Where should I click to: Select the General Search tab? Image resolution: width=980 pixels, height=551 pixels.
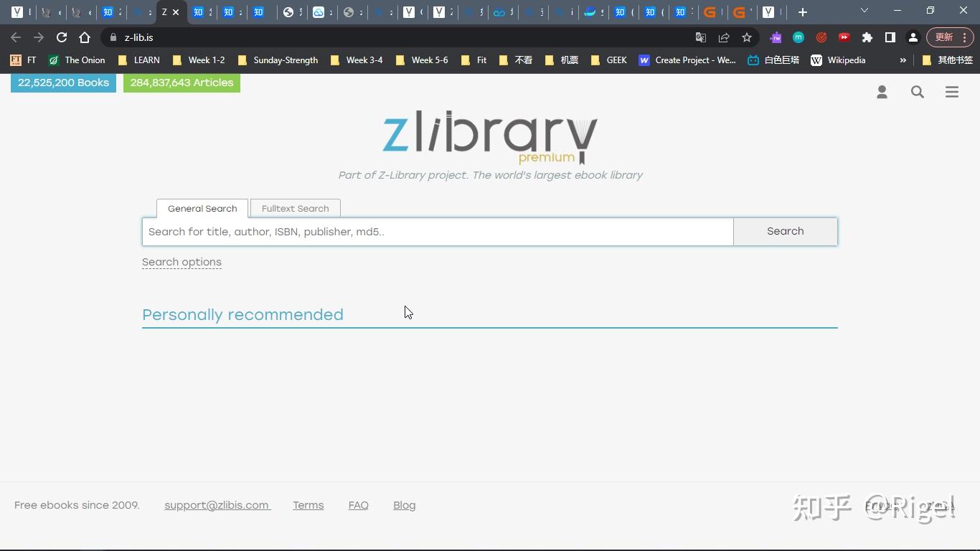(x=202, y=208)
